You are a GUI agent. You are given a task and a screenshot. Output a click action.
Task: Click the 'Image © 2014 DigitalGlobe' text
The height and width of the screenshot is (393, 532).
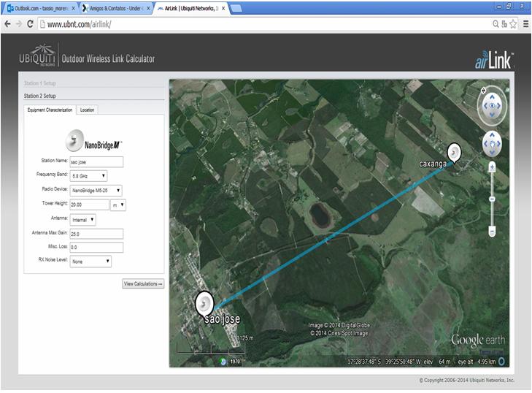[339, 325]
